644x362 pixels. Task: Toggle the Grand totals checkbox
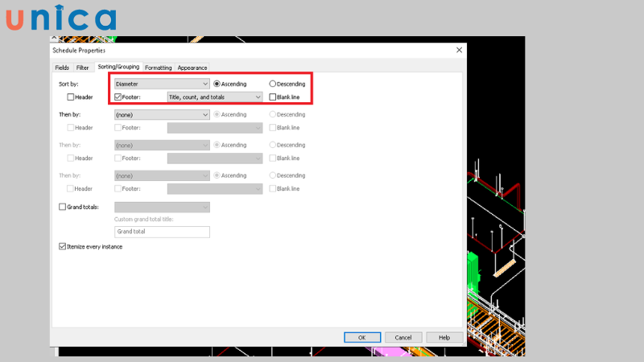coord(63,207)
